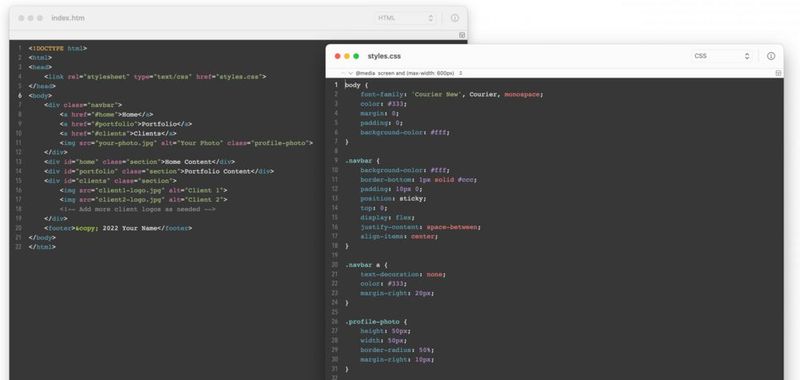Click the split editor icon in styles.css window
The height and width of the screenshot is (380, 800).
tap(778, 73)
